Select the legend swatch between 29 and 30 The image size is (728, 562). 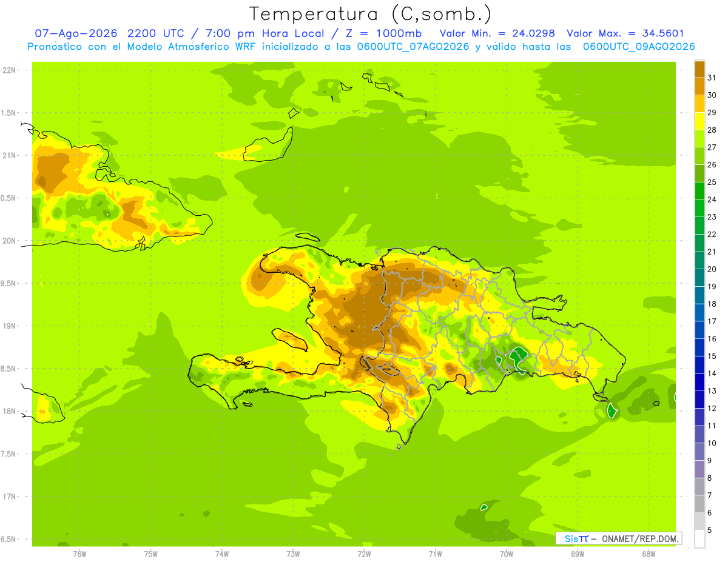click(699, 104)
